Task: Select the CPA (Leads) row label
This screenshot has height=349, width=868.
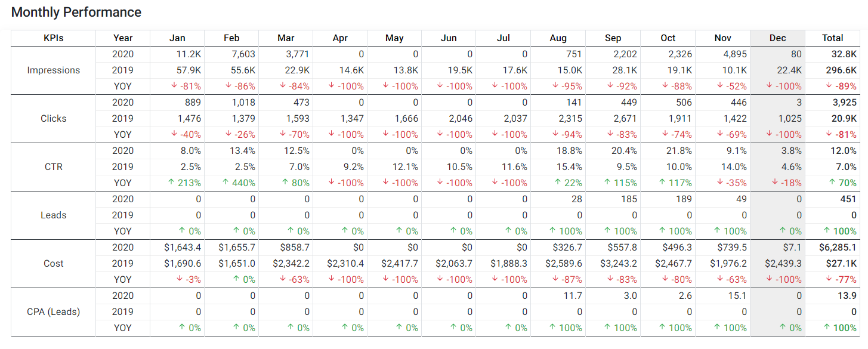Action: [53, 311]
